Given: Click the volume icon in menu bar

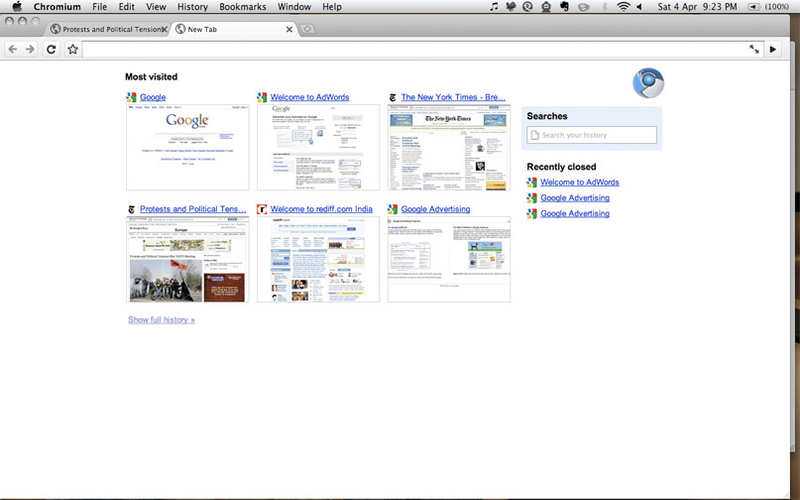Looking at the screenshot, I should coord(639,7).
